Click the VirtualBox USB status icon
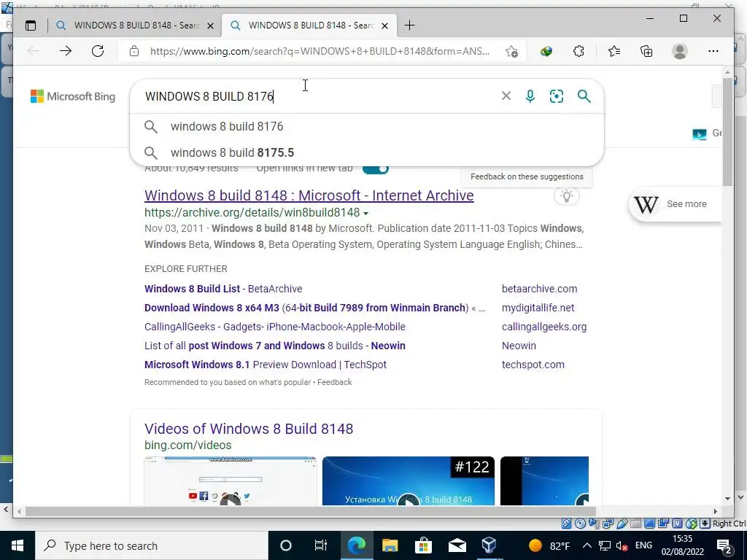 pos(622,524)
